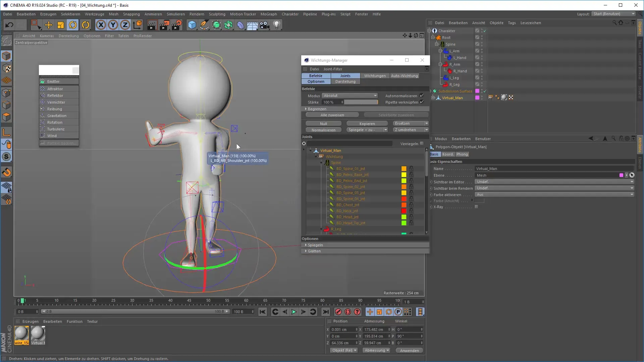Image resolution: width=644 pixels, height=362 pixels.
Task: Select L_Hand object in tree
Action: [x=460, y=58]
